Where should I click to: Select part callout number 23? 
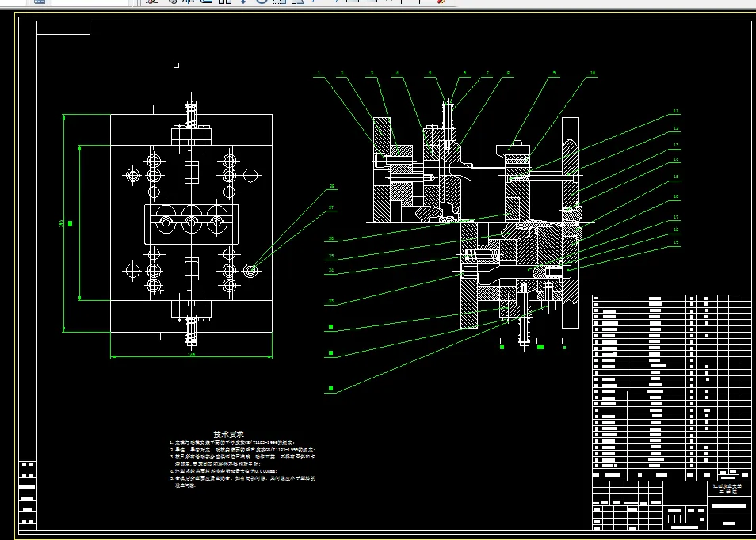[x=331, y=301]
